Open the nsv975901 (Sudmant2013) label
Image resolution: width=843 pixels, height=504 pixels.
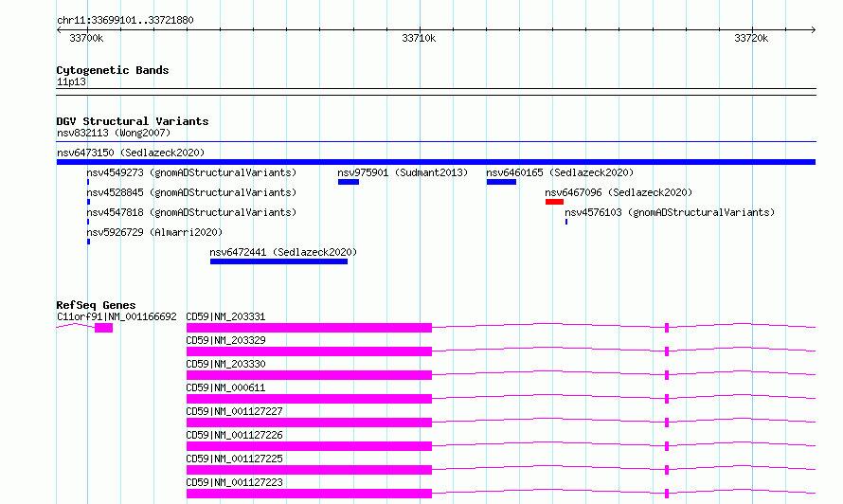pos(403,172)
